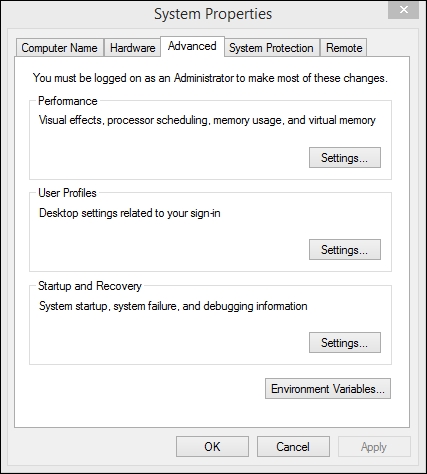Cancel the System Properties dialog

click(x=293, y=447)
